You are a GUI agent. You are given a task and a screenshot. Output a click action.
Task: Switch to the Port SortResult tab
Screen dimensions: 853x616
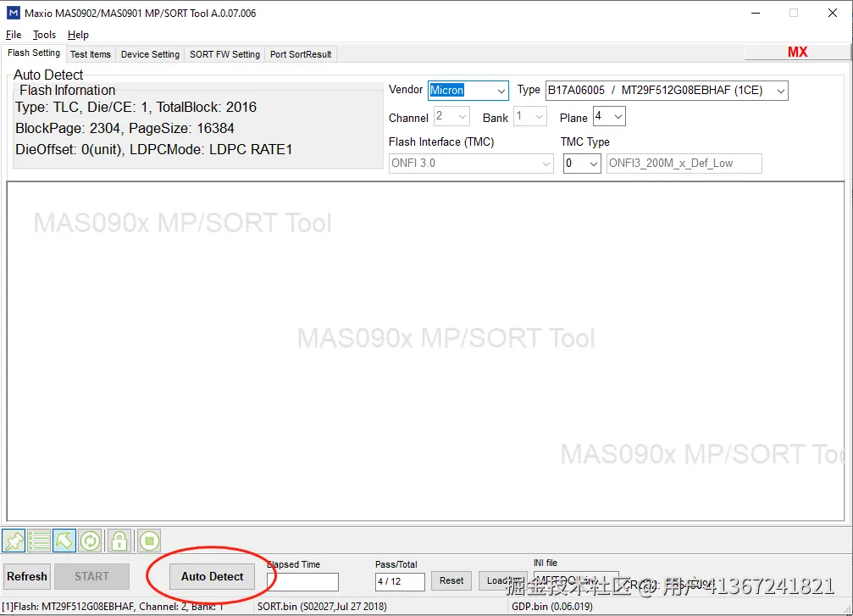[x=301, y=54]
